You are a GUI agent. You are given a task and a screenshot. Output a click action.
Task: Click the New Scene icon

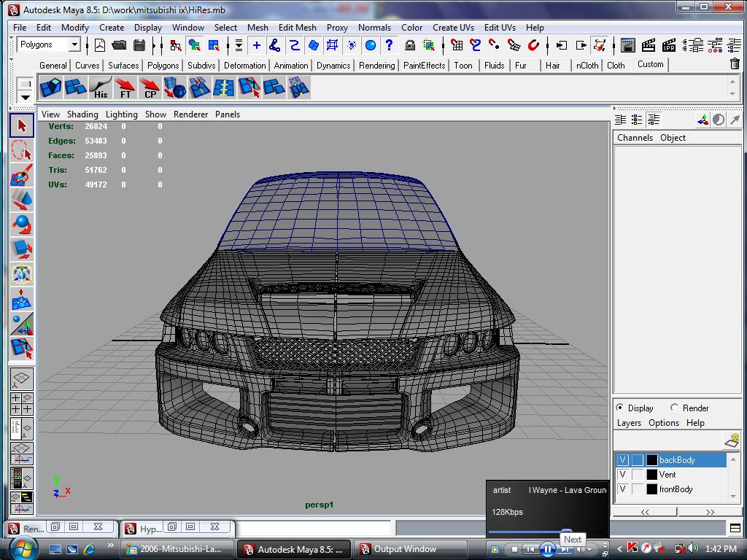coord(99,45)
